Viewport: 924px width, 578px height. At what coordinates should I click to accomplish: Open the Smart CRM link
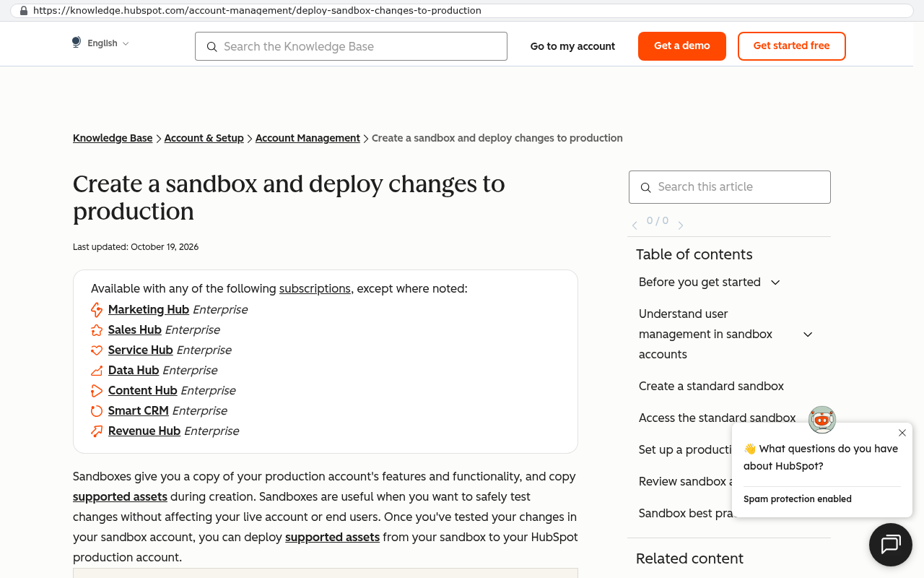(x=139, y=411)
